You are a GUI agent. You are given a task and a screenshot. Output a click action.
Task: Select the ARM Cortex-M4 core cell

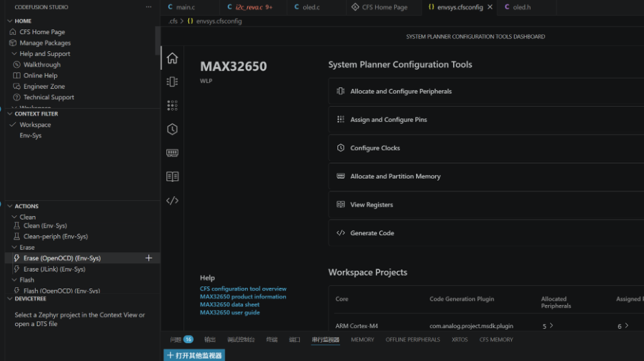[x=357, y=325]
